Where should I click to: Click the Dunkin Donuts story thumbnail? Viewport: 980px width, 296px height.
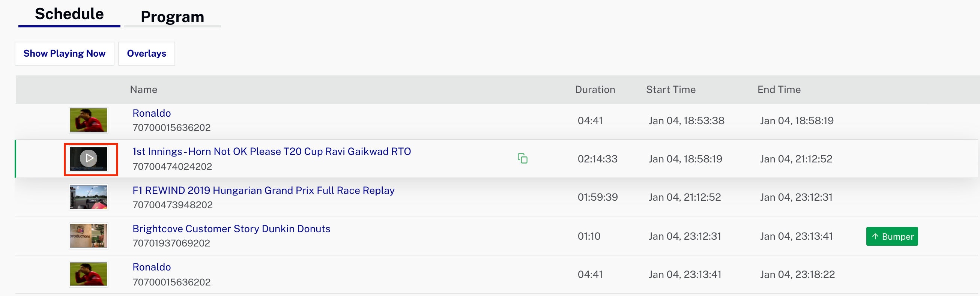pos(88,236)
